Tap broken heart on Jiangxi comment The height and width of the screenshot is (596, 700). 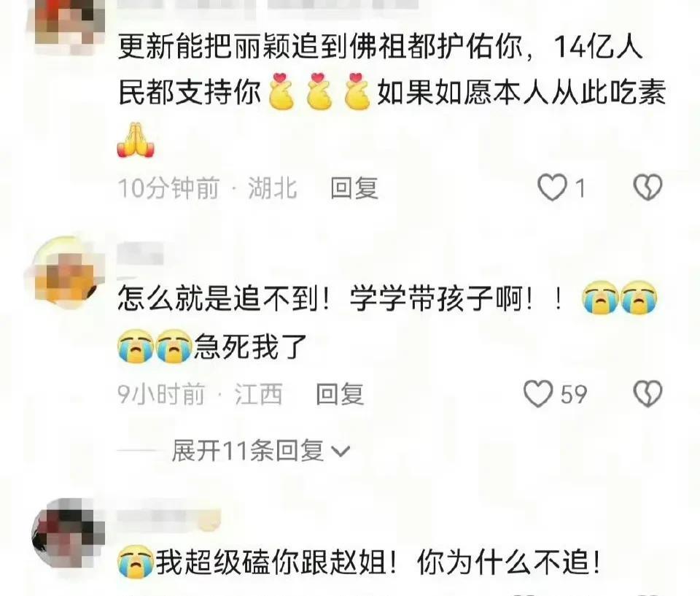647,394
